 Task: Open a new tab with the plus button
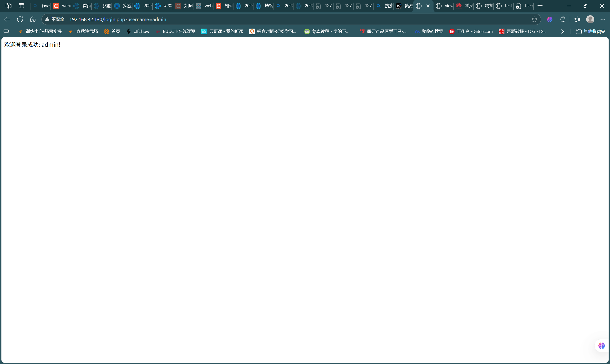(x=540, y=6)
